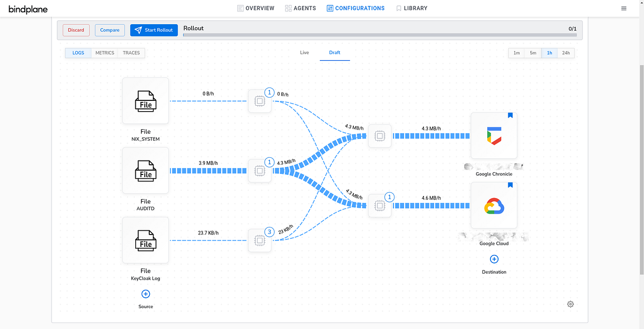
Task: Select the 24h time range option
Action: tap(566, 53)
